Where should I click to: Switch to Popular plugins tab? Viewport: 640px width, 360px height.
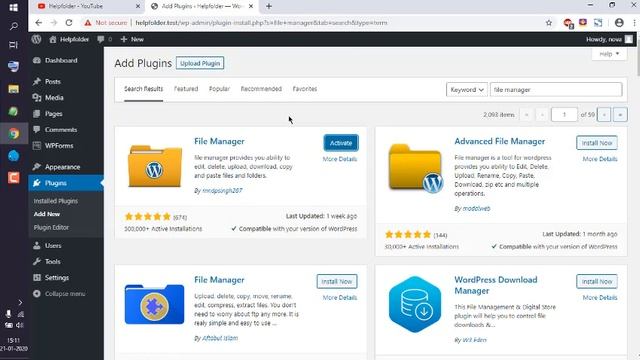click(x=219, y=89)
